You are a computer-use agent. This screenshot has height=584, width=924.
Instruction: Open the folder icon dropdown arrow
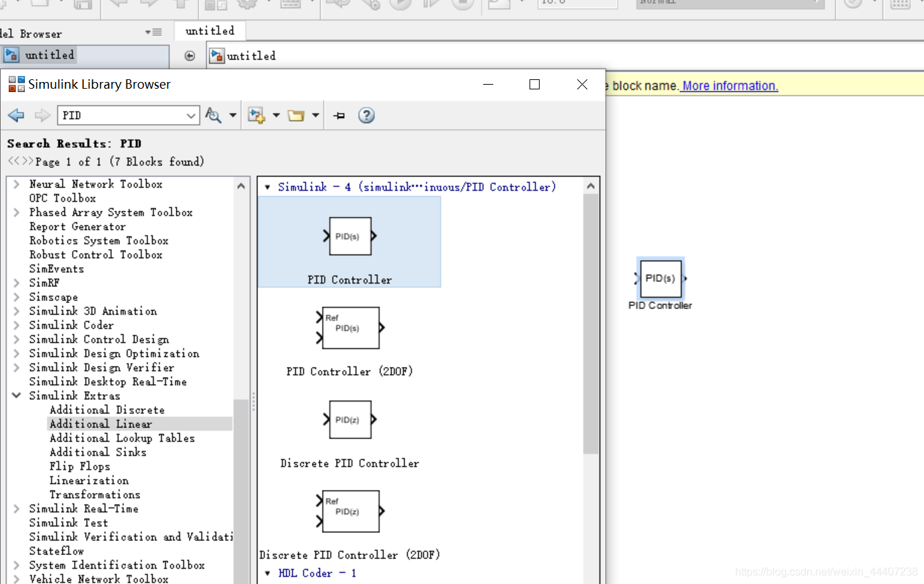coord(315,116)
